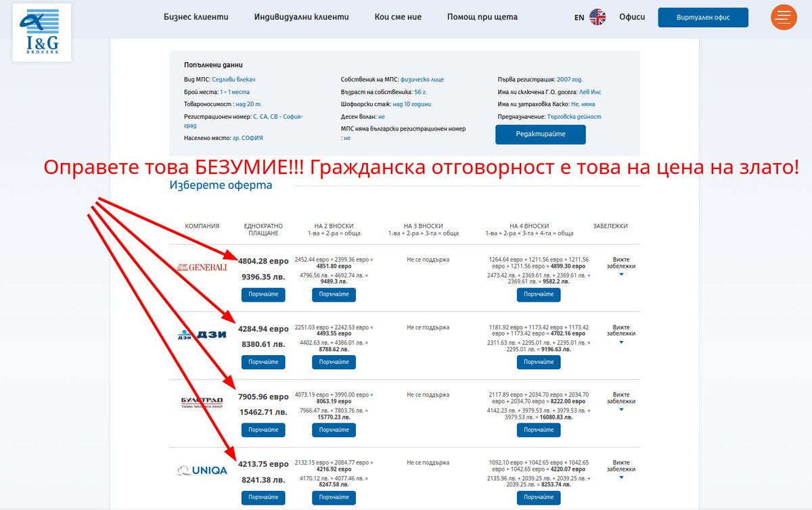Switch language via UK flag icon
Image resolution: width=812 pixels, height=510 pixels.
pos(597,17)
